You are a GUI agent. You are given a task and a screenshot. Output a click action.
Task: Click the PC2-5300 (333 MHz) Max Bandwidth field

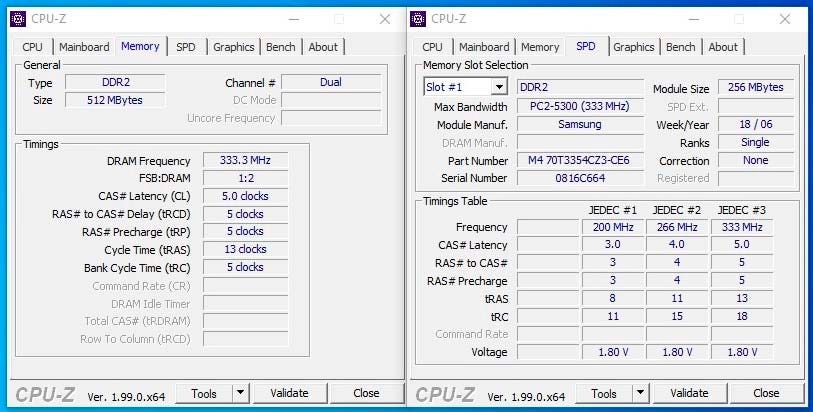click(580, 107)
